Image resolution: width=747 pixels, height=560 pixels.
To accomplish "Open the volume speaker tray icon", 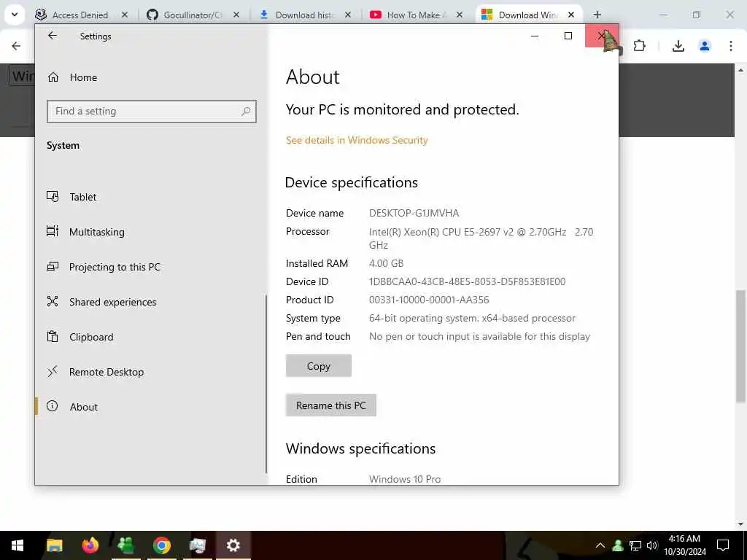I will click(x=652, y=545).
